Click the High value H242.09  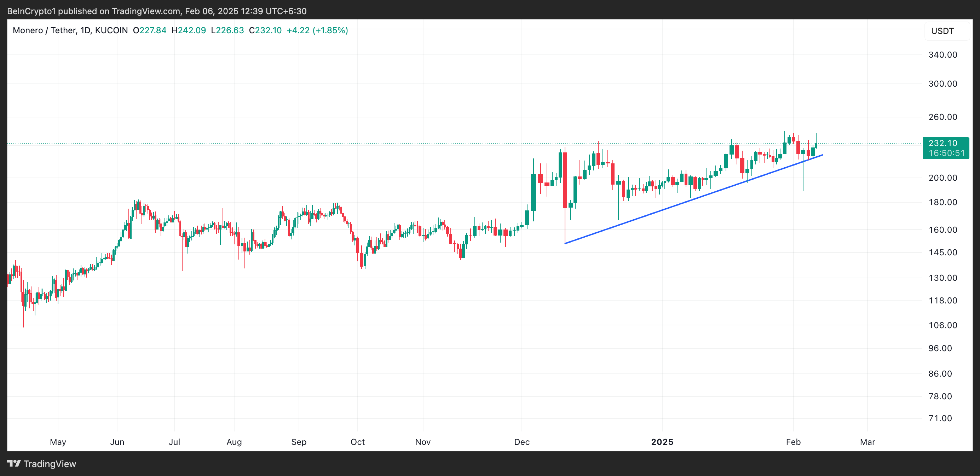[x=188, y=30]
